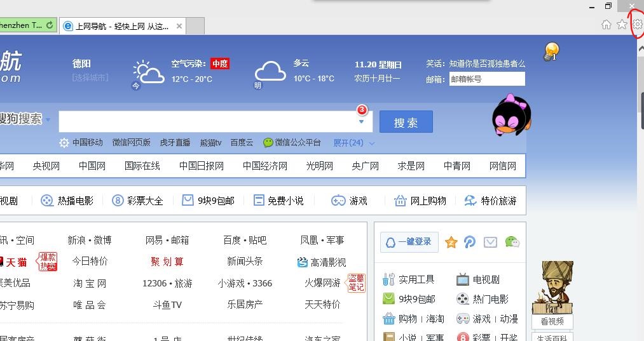Image resolution: width=644 pixels, height=341 pixels.
Task: Open the joke link 知道你是否孤独患者么
Action: (x=487, y=64)
